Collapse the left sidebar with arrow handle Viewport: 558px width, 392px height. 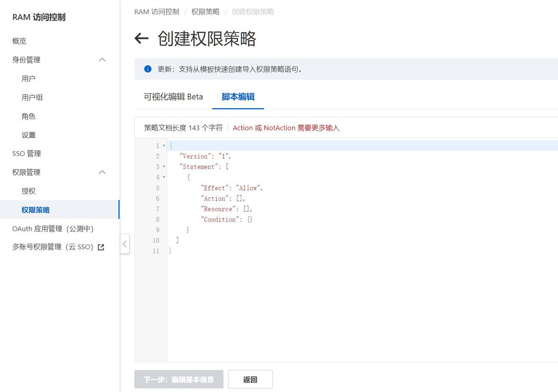[x=125, y=244]
